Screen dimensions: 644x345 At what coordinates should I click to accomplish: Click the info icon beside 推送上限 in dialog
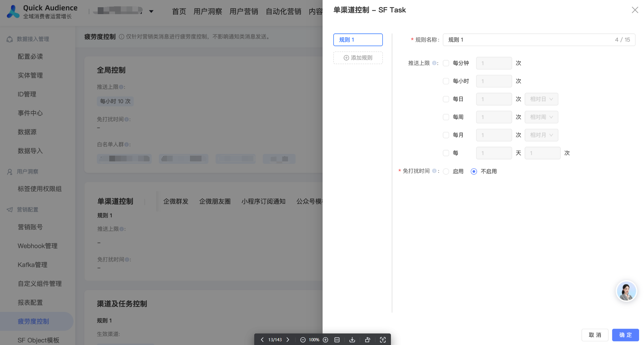click(434, 63)
